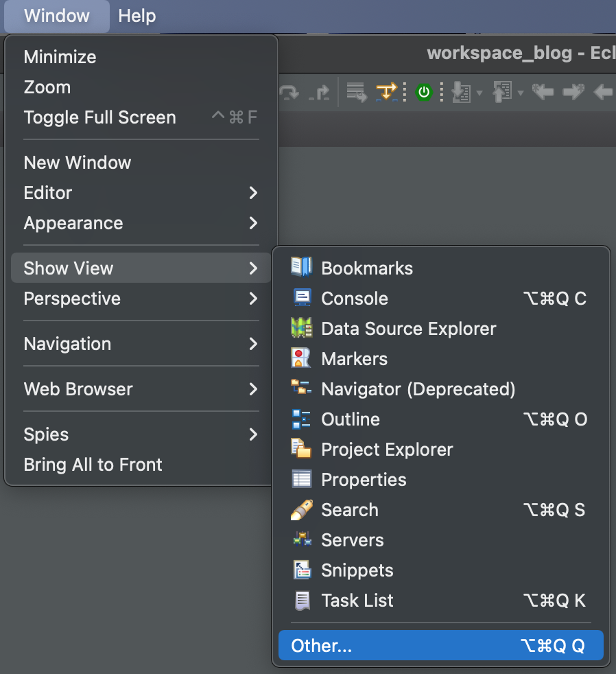Open the Help menu in menu bar
Screen dimensions: 616x674
click(137, 16)
